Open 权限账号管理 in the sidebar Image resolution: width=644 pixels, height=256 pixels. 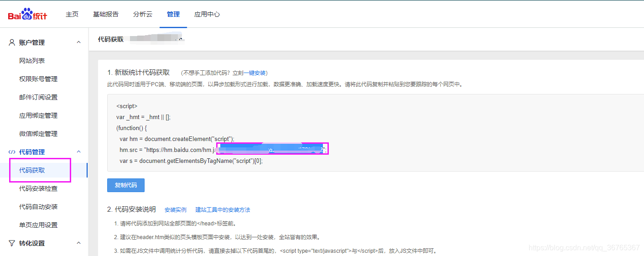pos(38,79)
